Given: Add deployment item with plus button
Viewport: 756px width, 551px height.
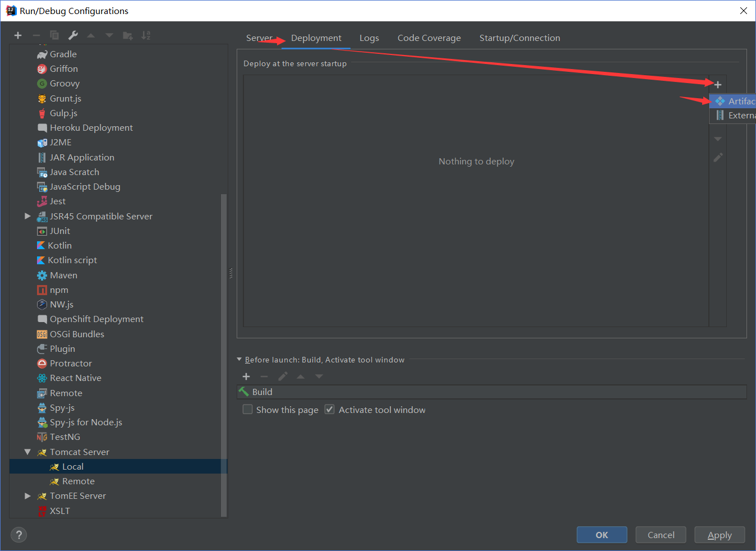Looking at the screenshot, I should 718,85.
